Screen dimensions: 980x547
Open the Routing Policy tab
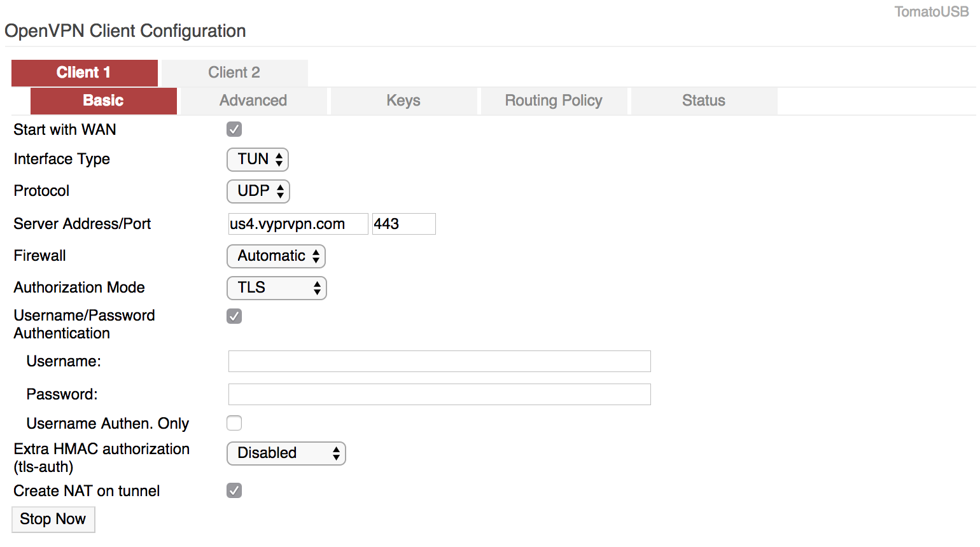point(554,100)
